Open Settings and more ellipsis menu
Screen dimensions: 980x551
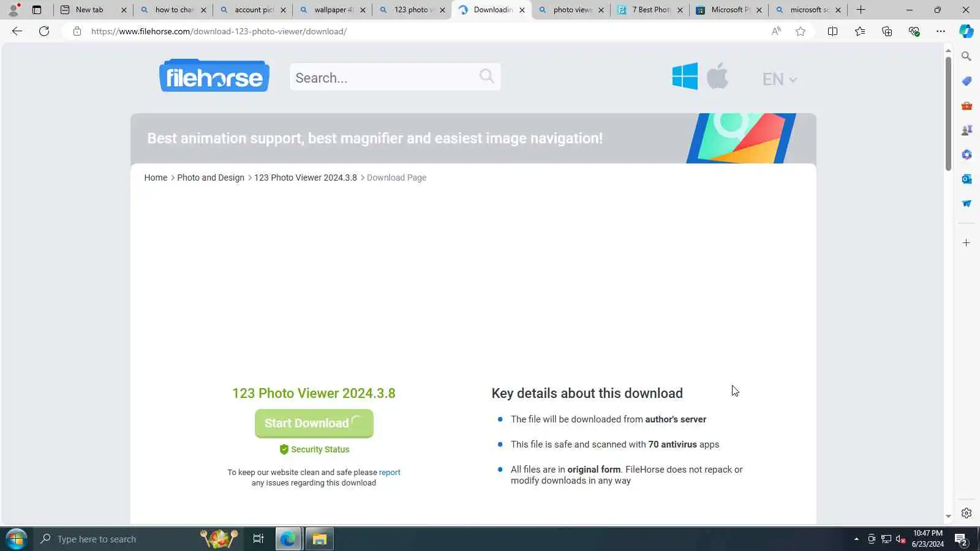click(x=941, y=31)
